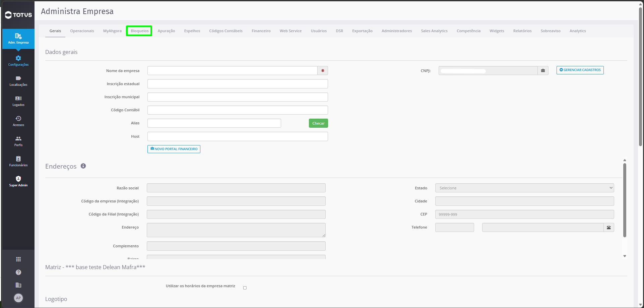This screenshot has height=308, width=644.
Task: Click the briefcase icon beside CNPJ field
Action: tap(543, 70)
